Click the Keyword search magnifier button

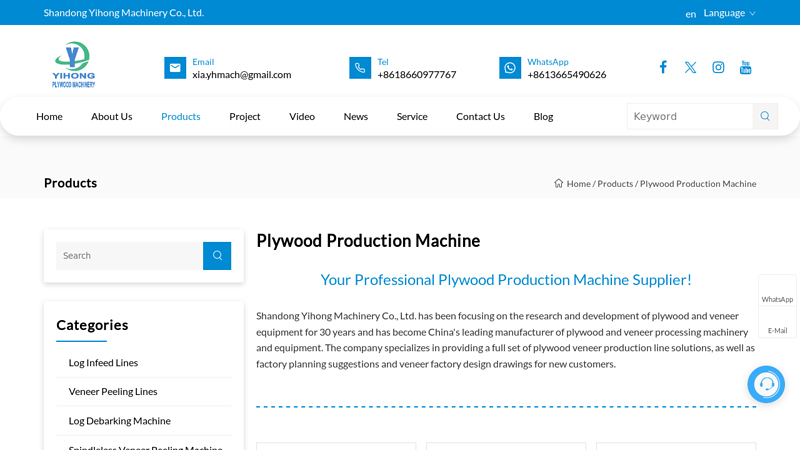pyautogui.click(x=765, y=116)
